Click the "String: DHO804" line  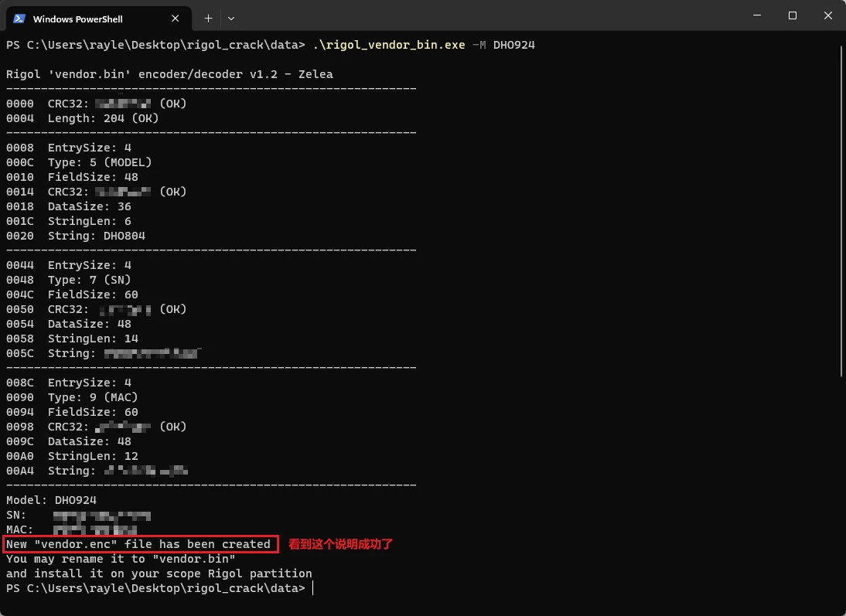point(96,236)
